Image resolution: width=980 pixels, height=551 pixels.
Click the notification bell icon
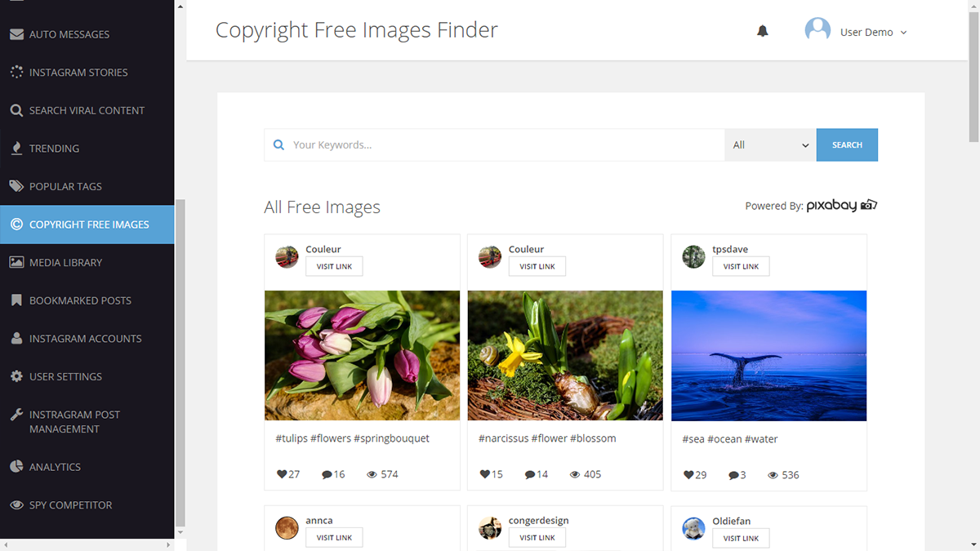tap(762, 32)
